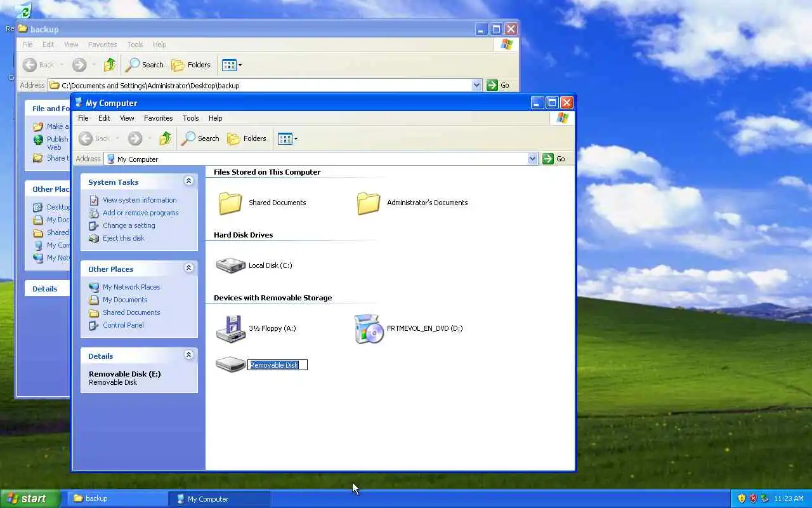This screenshot has height=508, width=812.
Task: Open My Network Places link
Action: 131,287
